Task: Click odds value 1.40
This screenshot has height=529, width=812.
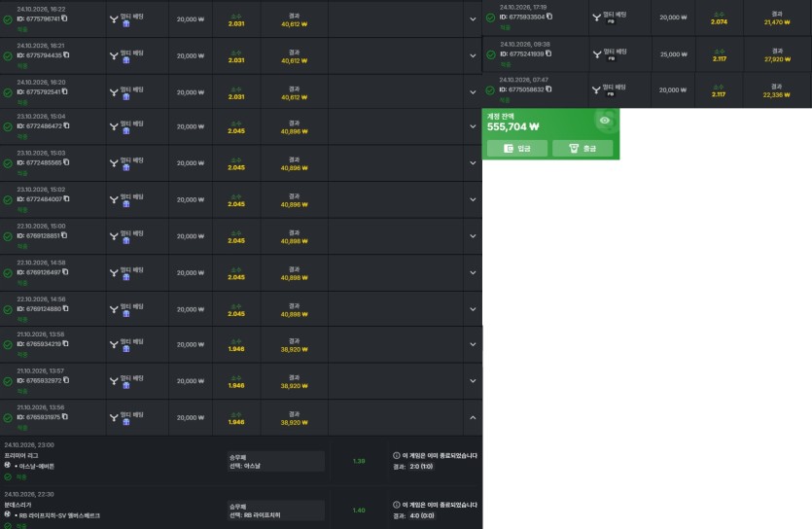Action: (x=359, y=510)
